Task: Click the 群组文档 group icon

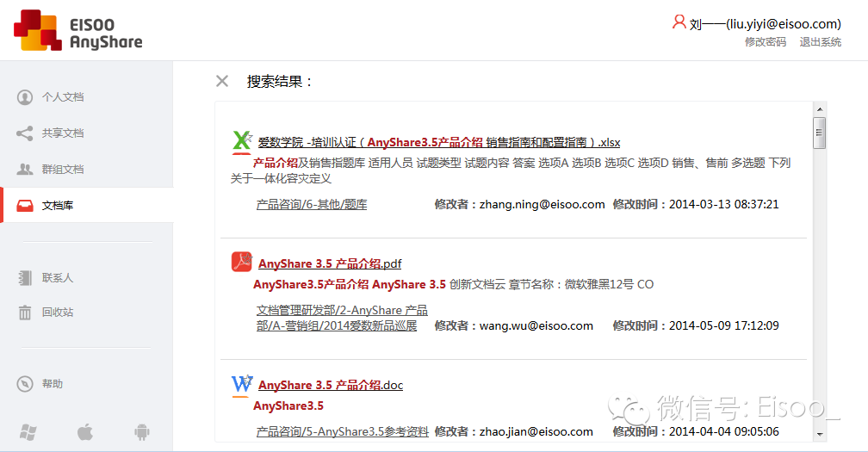Action: pos(25,170)
